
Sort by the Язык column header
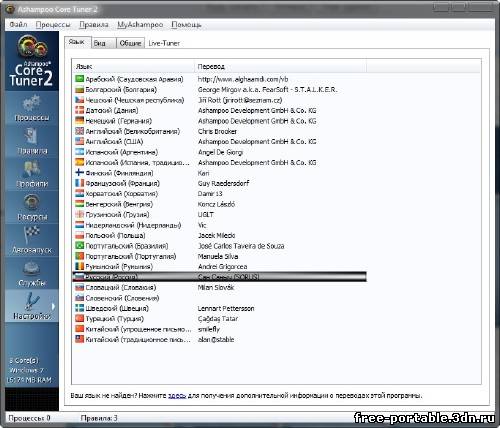(x=133, y=66)
